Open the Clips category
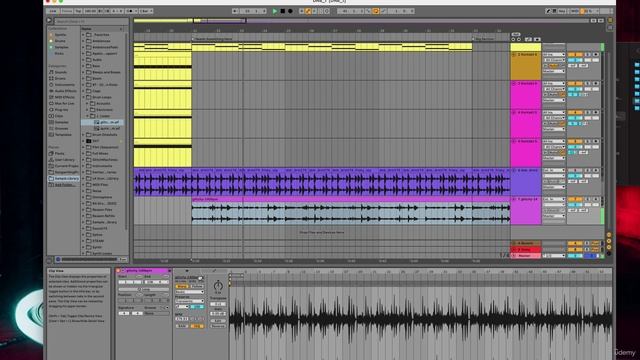Screen dimensions: 640x360 point(59,116)
